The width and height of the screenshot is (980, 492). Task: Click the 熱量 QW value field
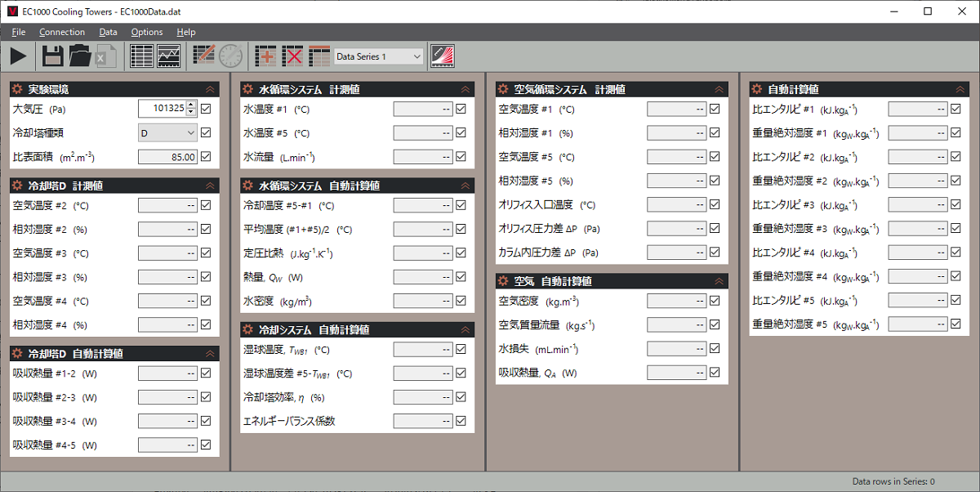(x=422, y=277)
